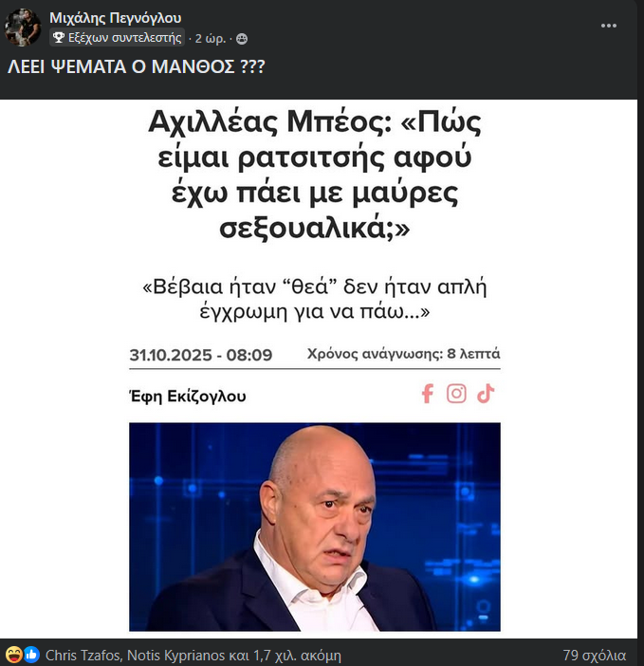This screenshot has width=644, height=666.
Task: Click the article date 31.10.2025 - 08:09
Action: tap(200, 355)
